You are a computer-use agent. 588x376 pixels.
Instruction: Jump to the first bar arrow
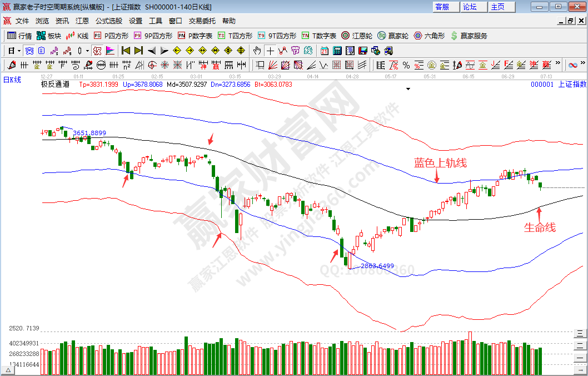[126, 51]
